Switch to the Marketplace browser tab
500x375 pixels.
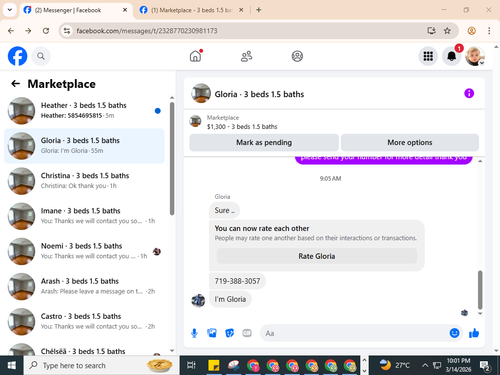tap(191, 10)
